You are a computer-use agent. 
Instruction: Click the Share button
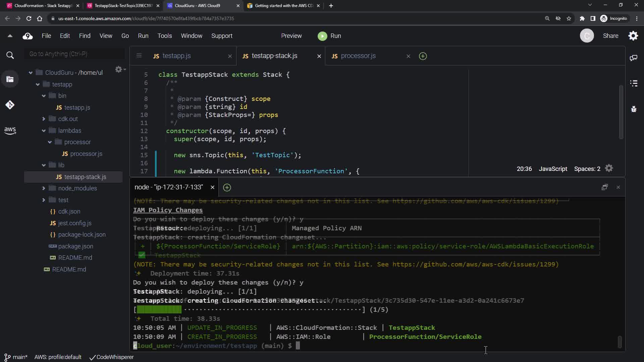pos(610,36)
